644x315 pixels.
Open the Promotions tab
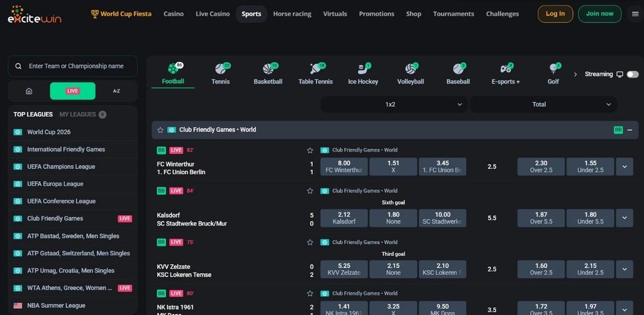click(x=377, y=14)
